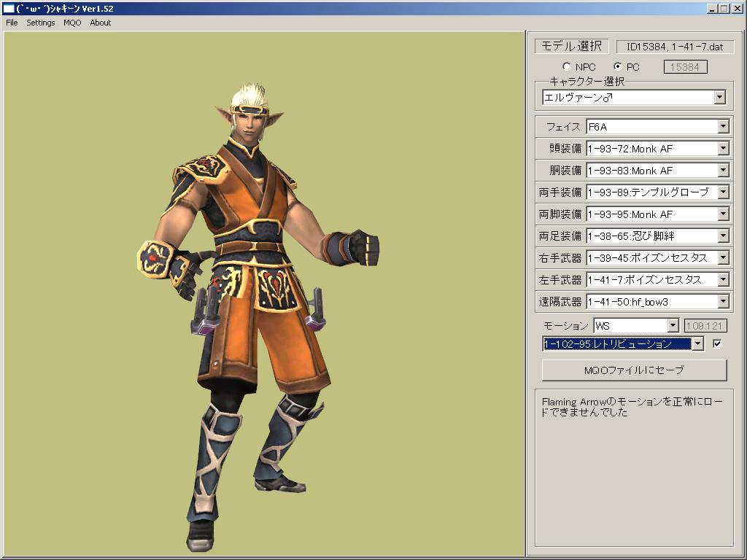The width and height of the screenshot is (747, 560).
Task: Open the フェイス F6A dropdown
Action: (657, 127)
